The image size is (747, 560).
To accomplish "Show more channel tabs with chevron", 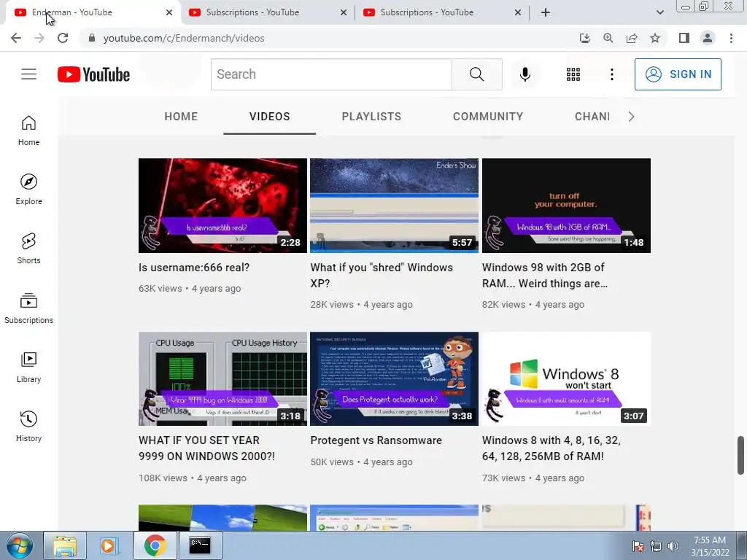I will tap(631, 117).
